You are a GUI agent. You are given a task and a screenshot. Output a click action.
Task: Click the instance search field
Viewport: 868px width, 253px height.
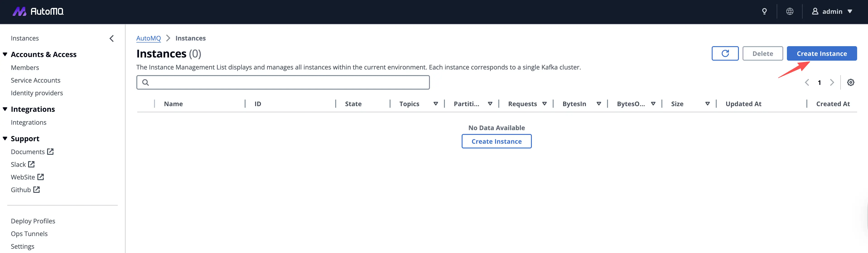[x=283, y=82]
